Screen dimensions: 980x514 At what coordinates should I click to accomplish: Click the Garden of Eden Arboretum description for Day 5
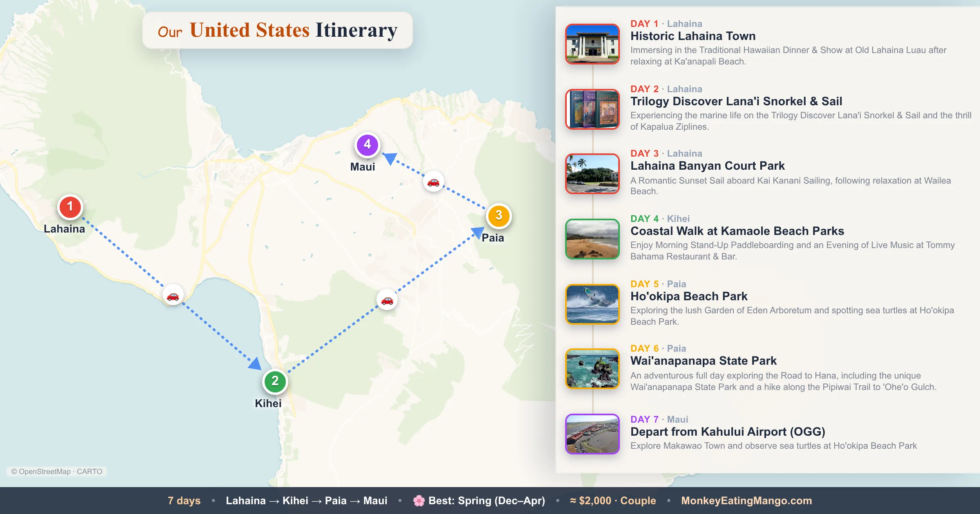792,316
